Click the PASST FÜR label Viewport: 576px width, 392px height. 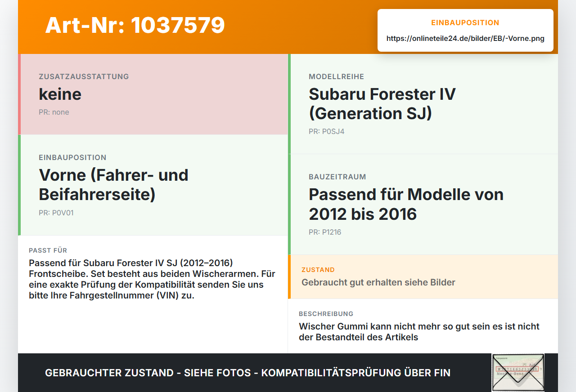(x=48, y=250)
